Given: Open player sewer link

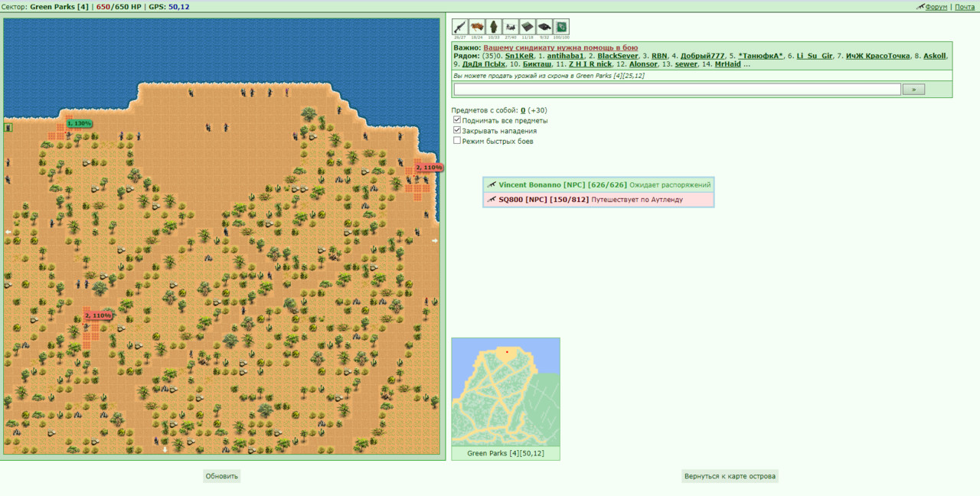Looking at the screenshot, I should (686, 64).
